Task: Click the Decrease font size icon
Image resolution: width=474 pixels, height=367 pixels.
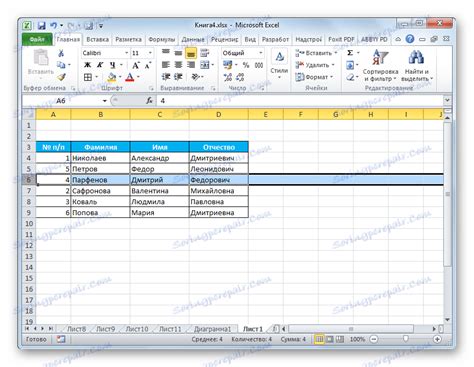Action: (148, 65)
